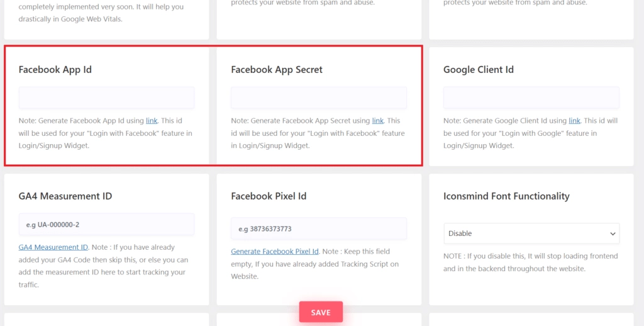The image size is (644, 326).
Task: Click the Facebook Pixel Id card title
Action: tap(269, 196)
